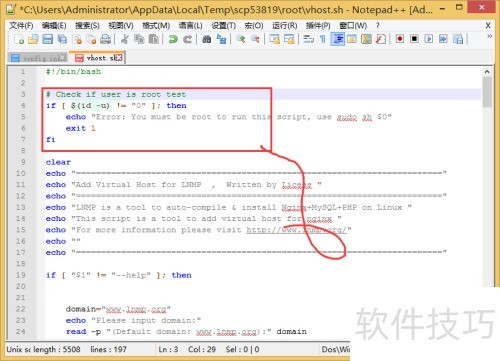Click the Close All documents icon

91,39
